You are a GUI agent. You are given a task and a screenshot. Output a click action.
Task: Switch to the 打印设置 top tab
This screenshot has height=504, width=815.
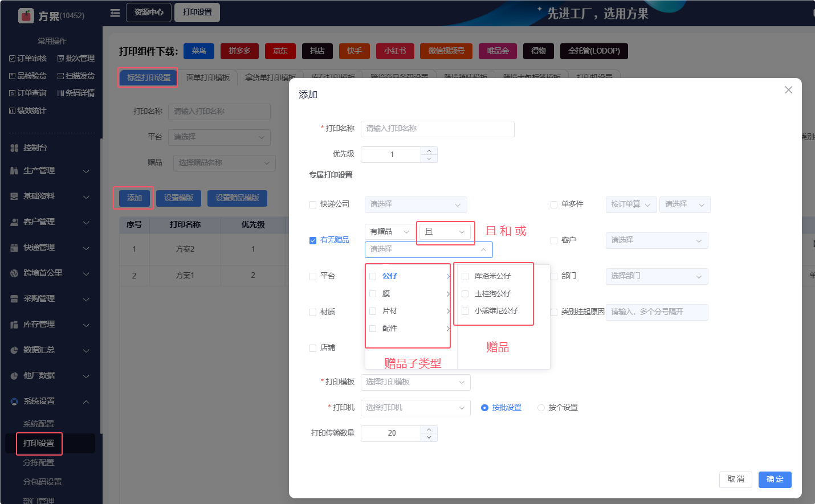tap(197, 13)
